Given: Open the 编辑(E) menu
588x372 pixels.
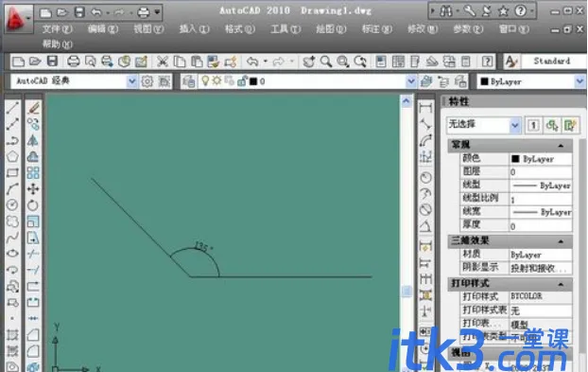Looking at the screenshot, I should coord(103,29).
